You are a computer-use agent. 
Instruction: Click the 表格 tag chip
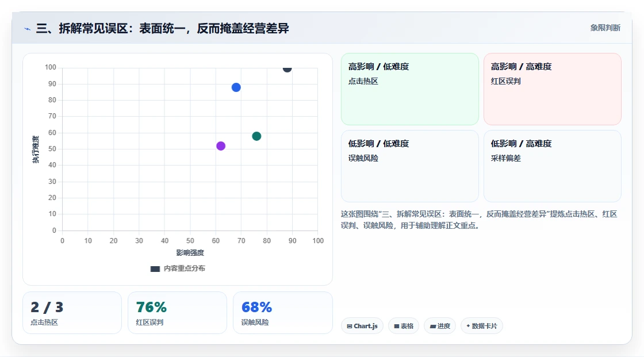coord(404,326)
